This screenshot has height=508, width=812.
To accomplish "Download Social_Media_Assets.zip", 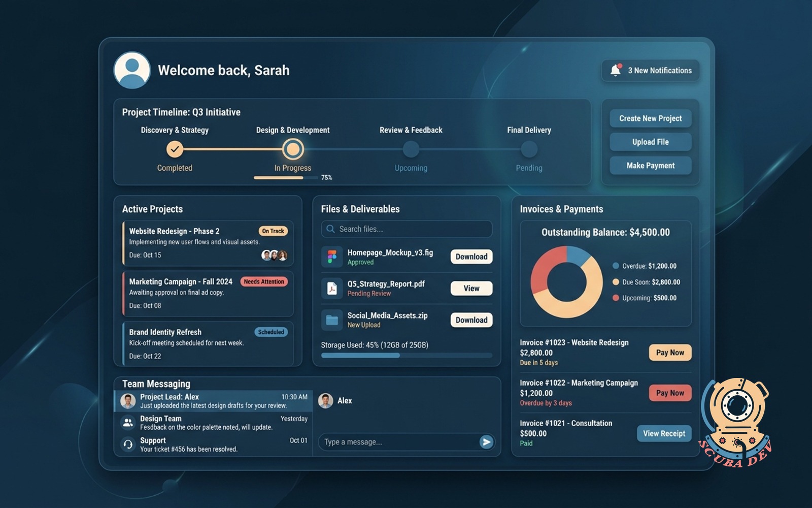I will [x=471, y=320].
